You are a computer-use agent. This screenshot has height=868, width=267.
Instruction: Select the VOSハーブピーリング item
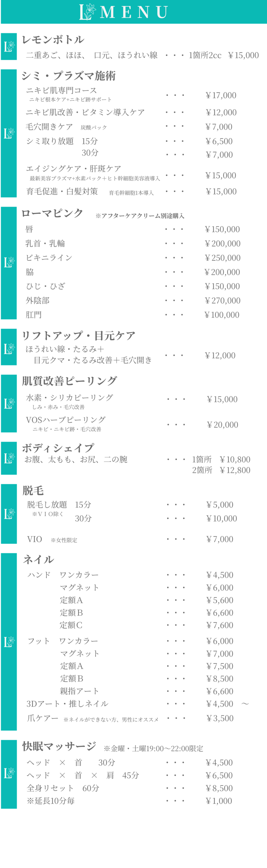point(66,420)
